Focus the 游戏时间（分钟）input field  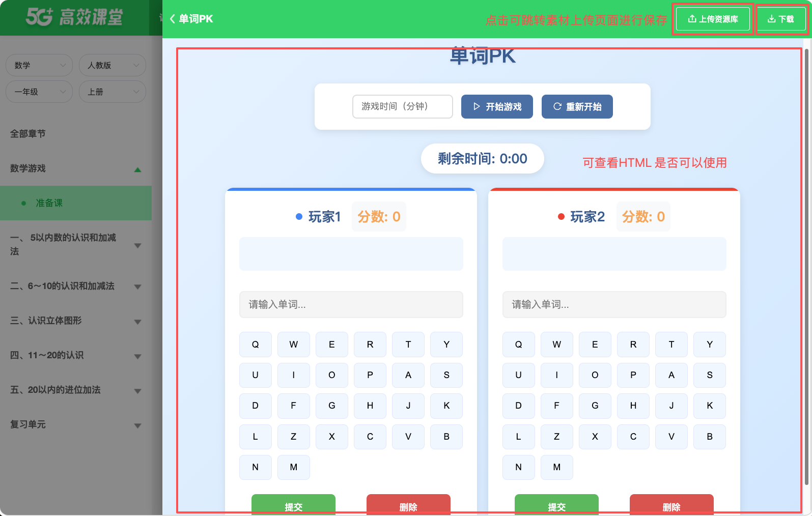[403, 106]
